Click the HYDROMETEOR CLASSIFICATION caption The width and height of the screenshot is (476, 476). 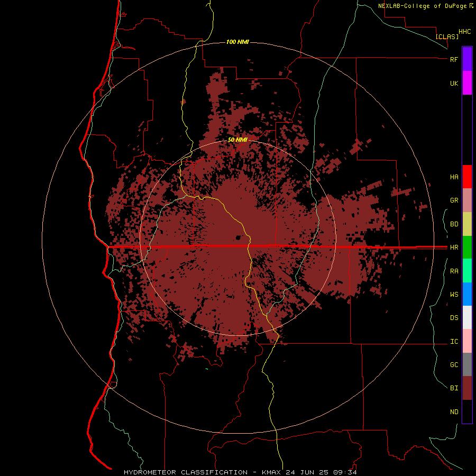tap(186, 472)
